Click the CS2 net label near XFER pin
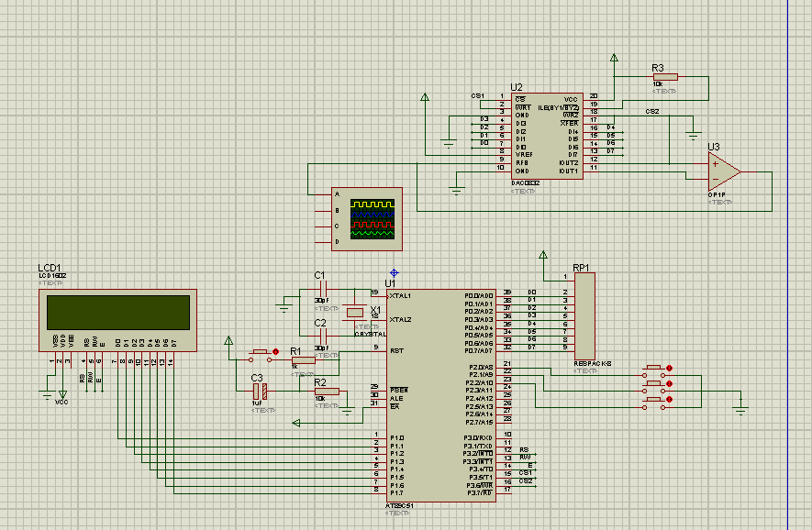Image resolution: width=812 pixels, height=530 pixels. tap(652, 111)
